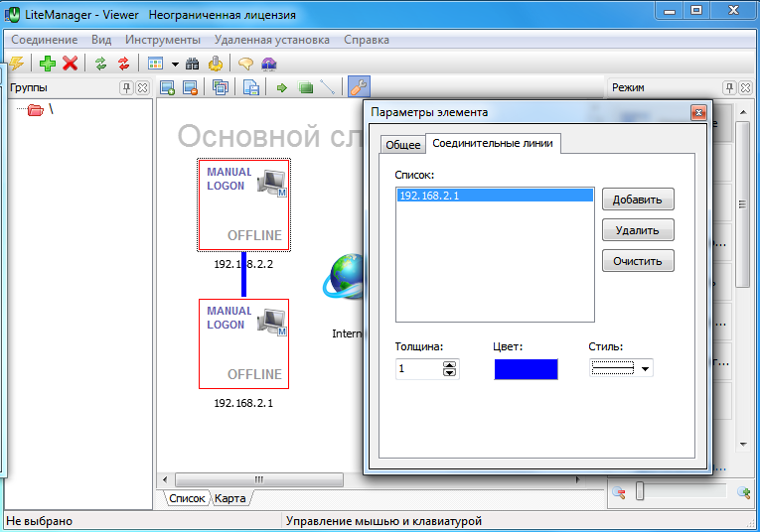Click the Режим panel scroll down arrow
760x532 pixels.
743,444
